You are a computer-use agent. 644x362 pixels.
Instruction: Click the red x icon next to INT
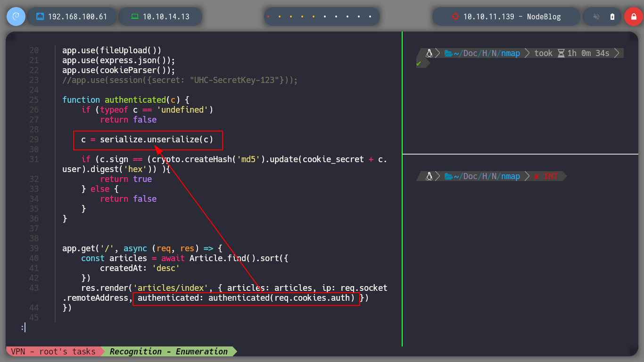coord(537,176)
